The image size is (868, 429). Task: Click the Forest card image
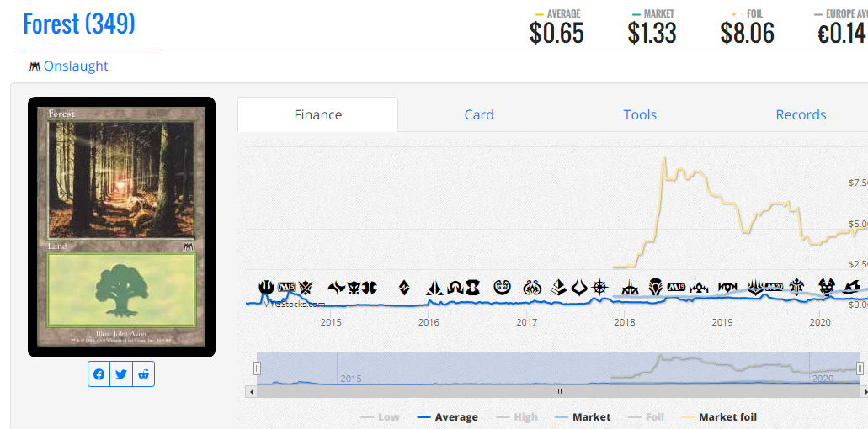coord(121,227)
